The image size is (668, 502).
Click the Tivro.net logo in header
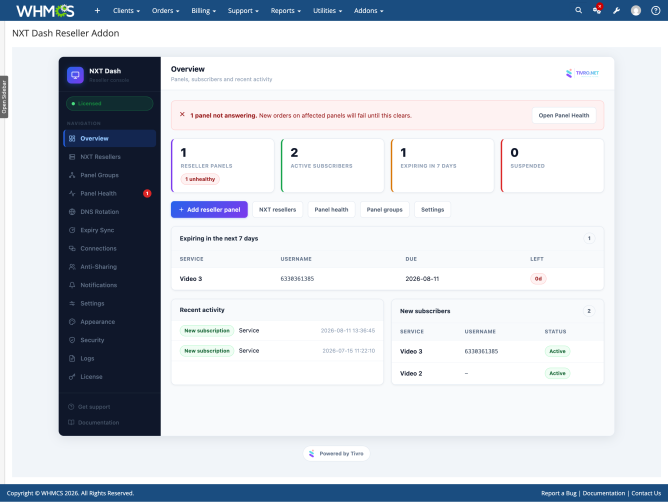[x=582, y=73]
